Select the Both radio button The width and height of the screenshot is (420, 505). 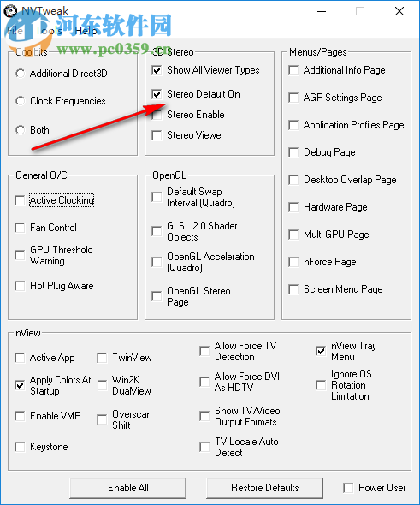pyautogui.click(x=20, y=130)
